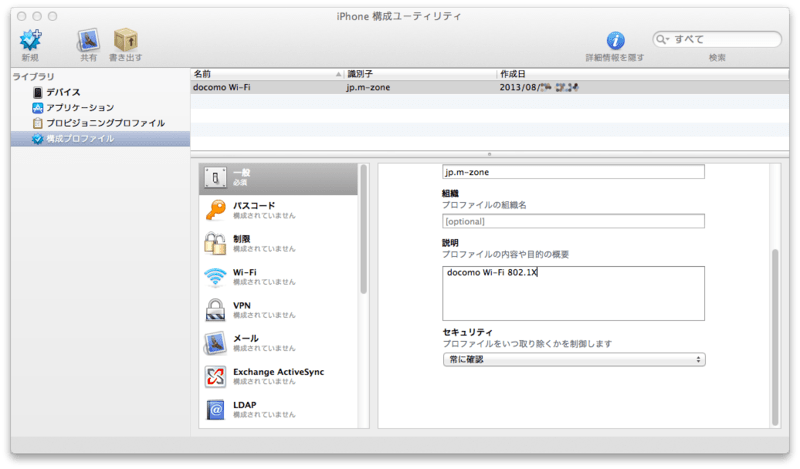Click the settings pane vertical scrollbar
The height and width of the screenshot is (469, 800).
pyautogui.click(x=775, y=337)
